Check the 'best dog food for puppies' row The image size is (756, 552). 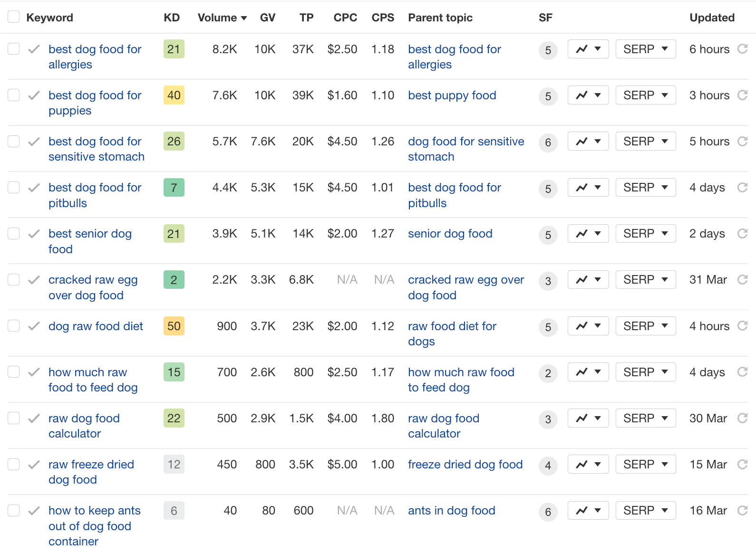point(13,95)
